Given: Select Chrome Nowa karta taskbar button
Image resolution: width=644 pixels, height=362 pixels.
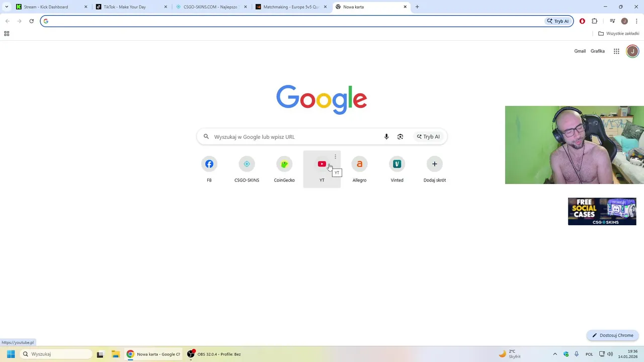Looking at the screenshot, I should click(x=153, y=354).
